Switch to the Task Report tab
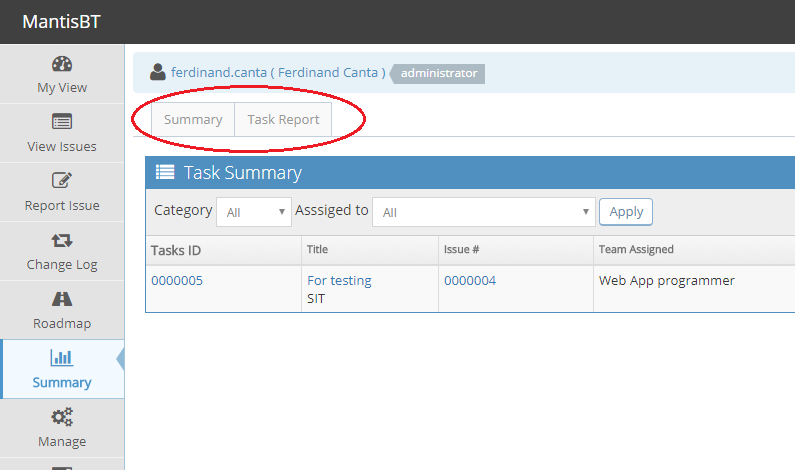The height and width of the screenshot is (470, 795). click(x=283, y=119)
